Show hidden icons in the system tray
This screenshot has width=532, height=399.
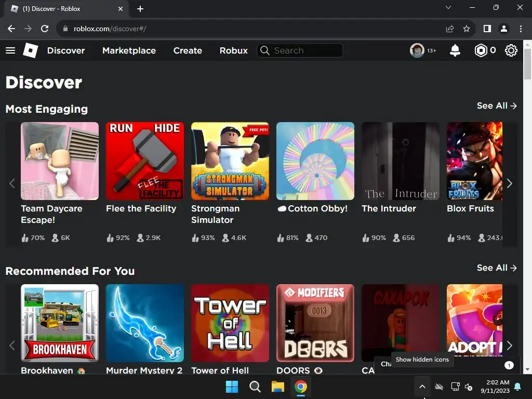coord(422,387)
